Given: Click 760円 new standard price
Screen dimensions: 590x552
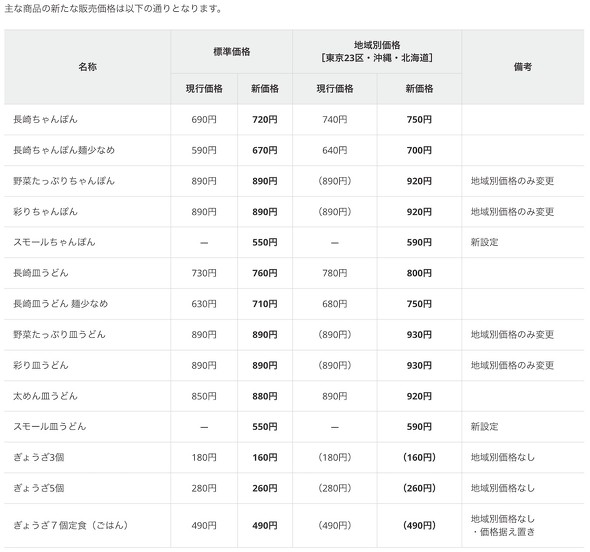Looking at the screenshot, I should [x=265, y=273].
